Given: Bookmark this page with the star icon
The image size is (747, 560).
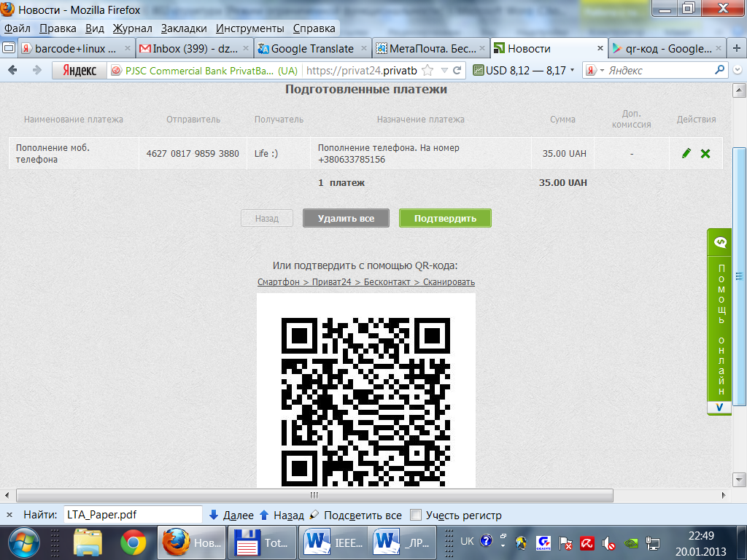Looking at the screenshot, I should (x=427, y=71).
